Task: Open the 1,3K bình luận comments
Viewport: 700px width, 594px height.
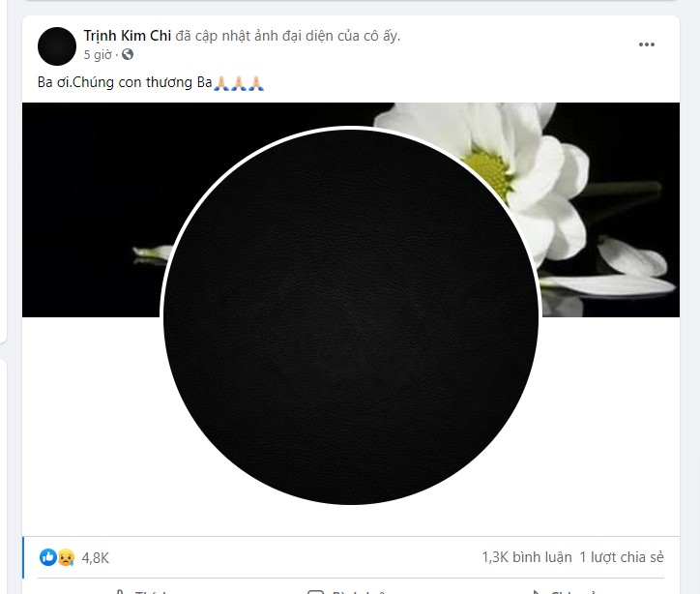Action: pos(526,557)
